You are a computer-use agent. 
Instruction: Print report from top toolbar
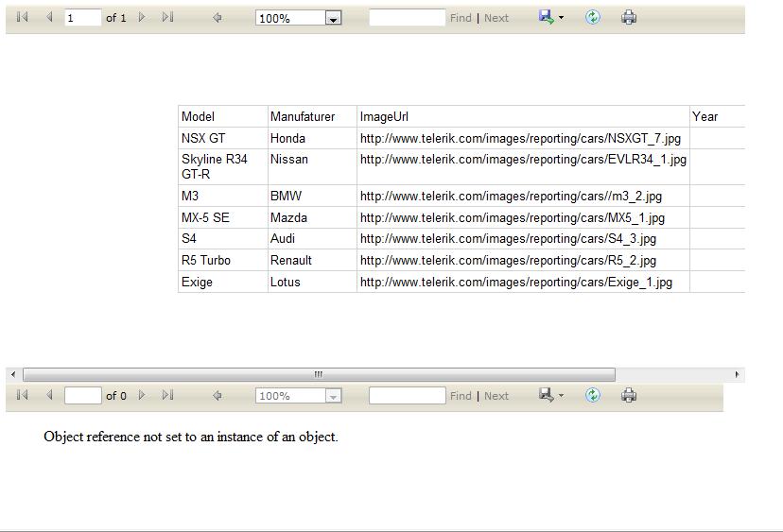629,17
